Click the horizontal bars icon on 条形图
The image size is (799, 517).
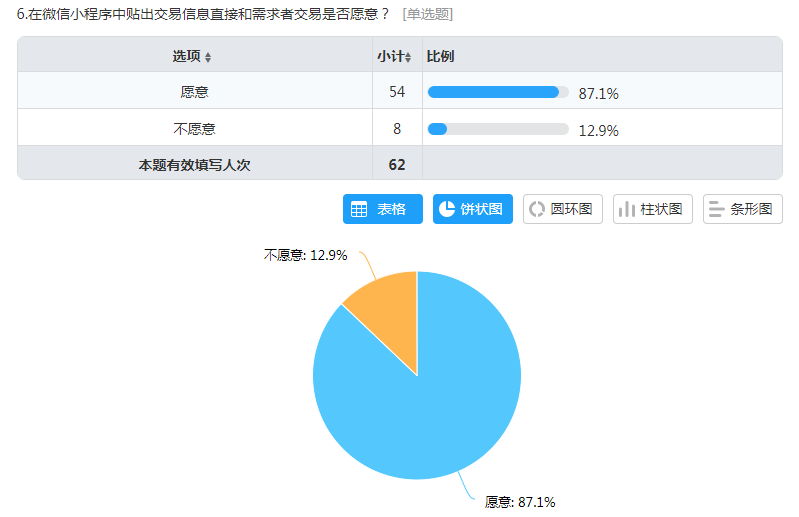coord(716,209)
